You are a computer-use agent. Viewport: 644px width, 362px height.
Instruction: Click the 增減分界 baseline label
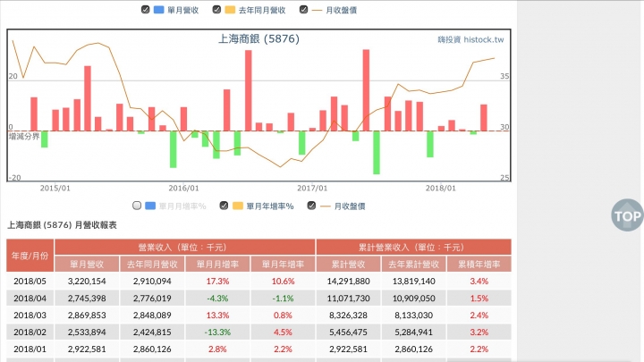(x=24, y=136)
